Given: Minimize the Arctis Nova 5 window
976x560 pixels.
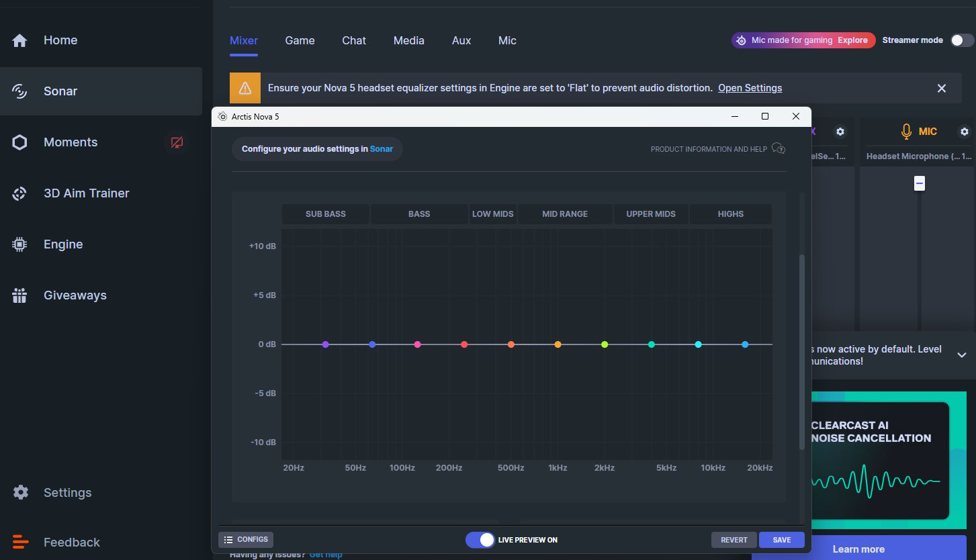Looking at the screenshot, I should [x=734, y=116].
